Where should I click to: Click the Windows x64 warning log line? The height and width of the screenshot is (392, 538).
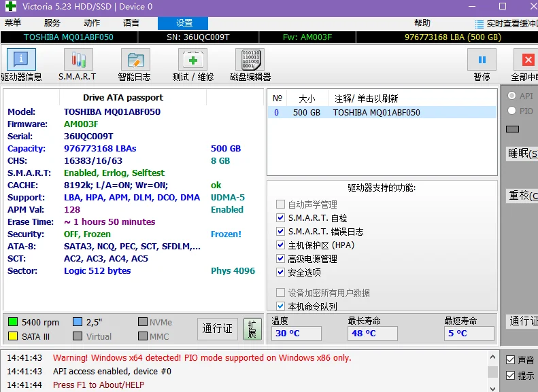(202, 358)
